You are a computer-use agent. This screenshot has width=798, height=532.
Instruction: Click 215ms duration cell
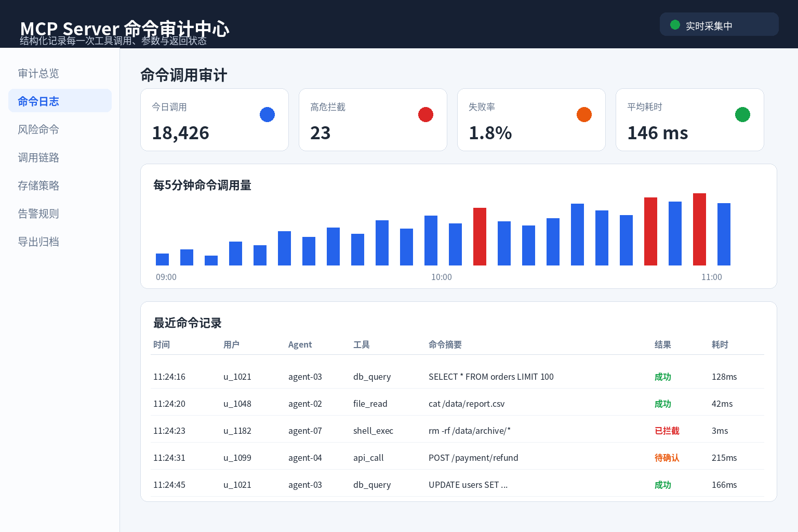[724, 458]
